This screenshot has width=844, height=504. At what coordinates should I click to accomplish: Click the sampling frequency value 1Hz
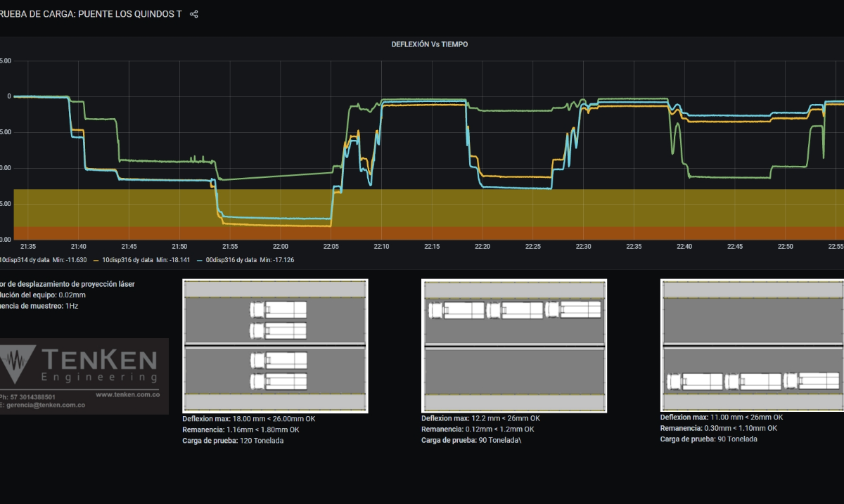click(x=72, y=306)
